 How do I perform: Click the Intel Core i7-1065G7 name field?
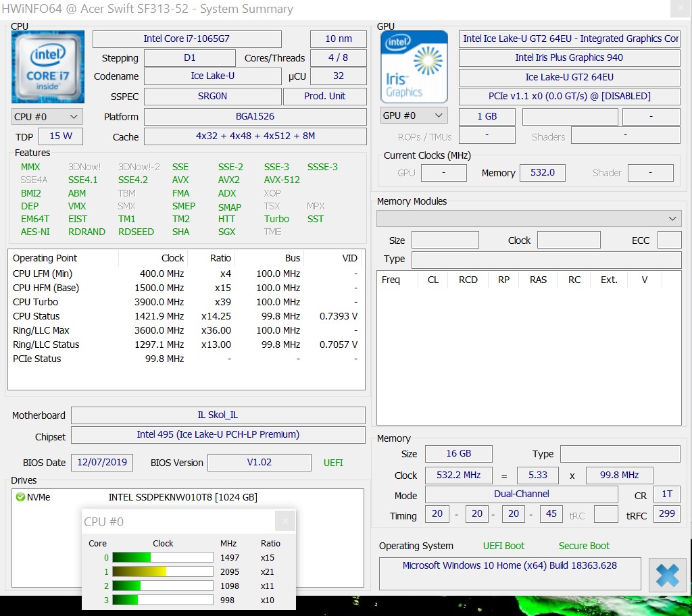click(x=187, y=38)
